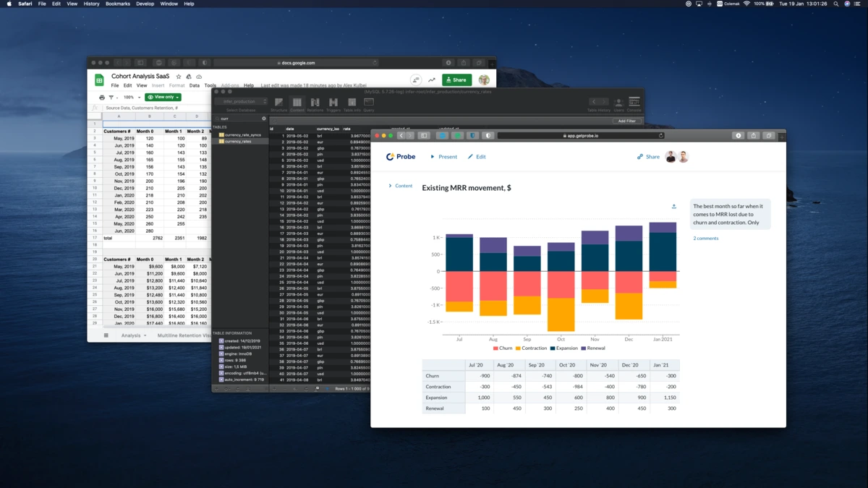
Task: Select the currency_rate_syncs table
Action: (x=242, y=134)
